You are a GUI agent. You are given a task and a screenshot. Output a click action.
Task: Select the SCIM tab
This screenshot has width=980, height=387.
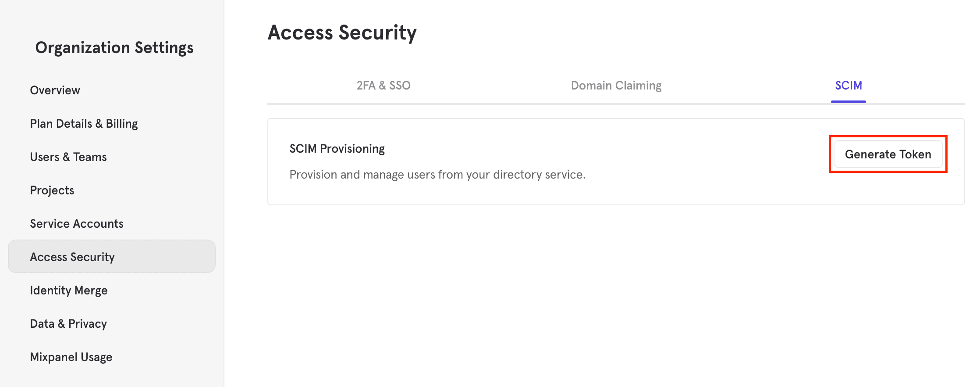848,86
